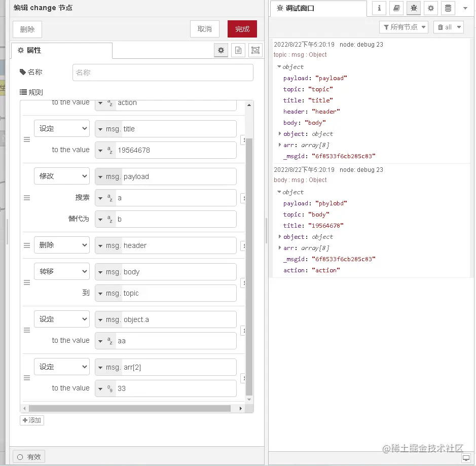Select the debug bug sidebar tab
This screenshot has width=476, height=466.
pyautogui.click(x=414, y=8)
